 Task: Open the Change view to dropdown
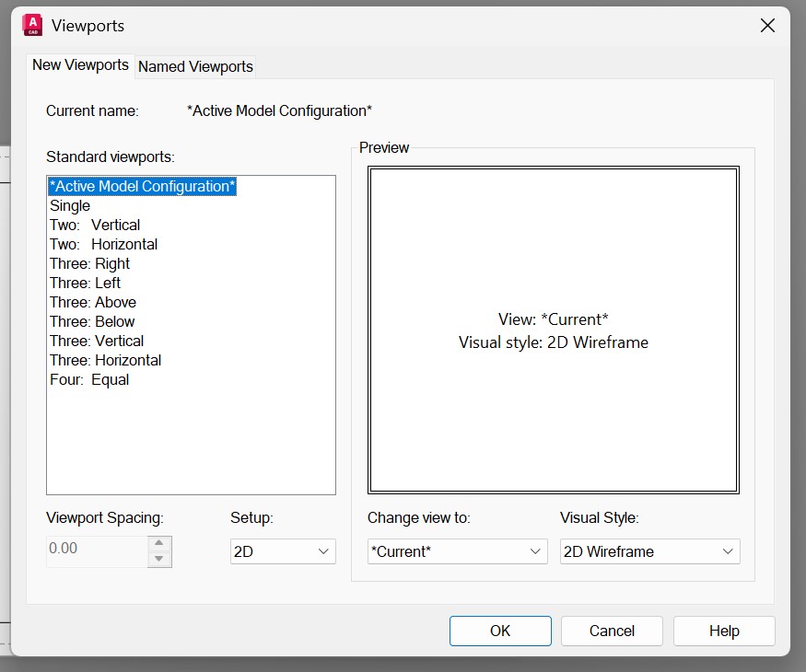457,551
